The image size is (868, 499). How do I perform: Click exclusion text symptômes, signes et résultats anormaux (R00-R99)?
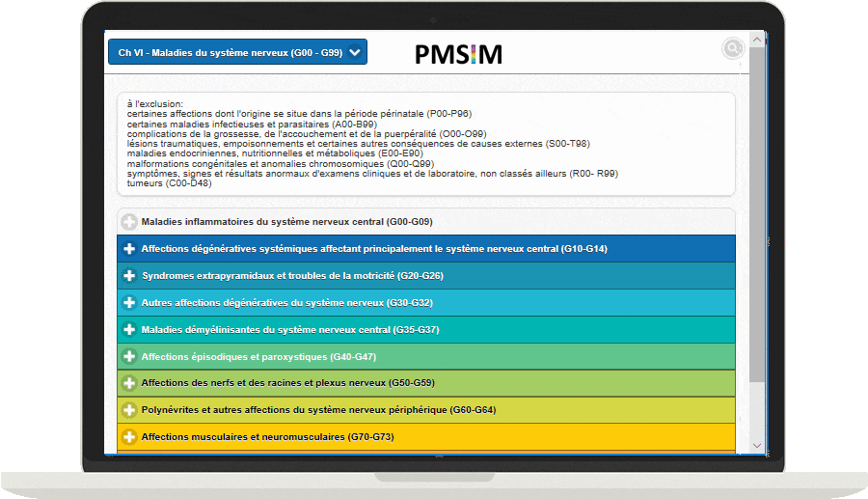pos(372,174)
